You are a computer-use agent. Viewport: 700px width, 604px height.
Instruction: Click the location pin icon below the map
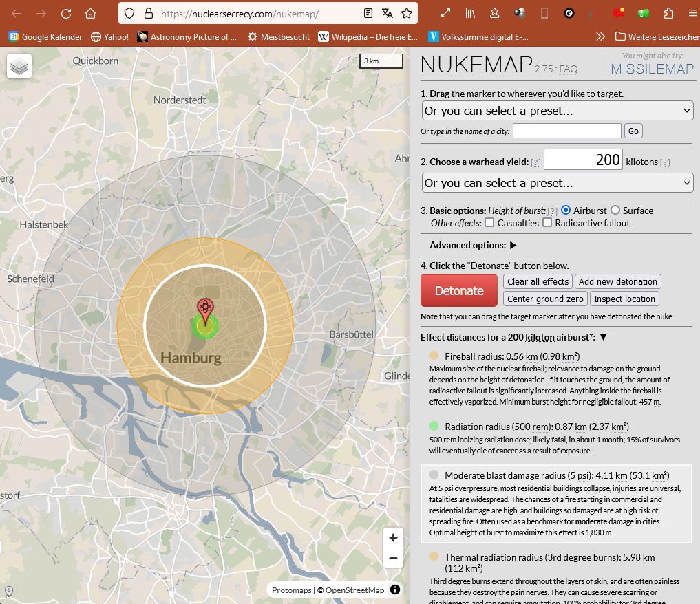point(8,592)
